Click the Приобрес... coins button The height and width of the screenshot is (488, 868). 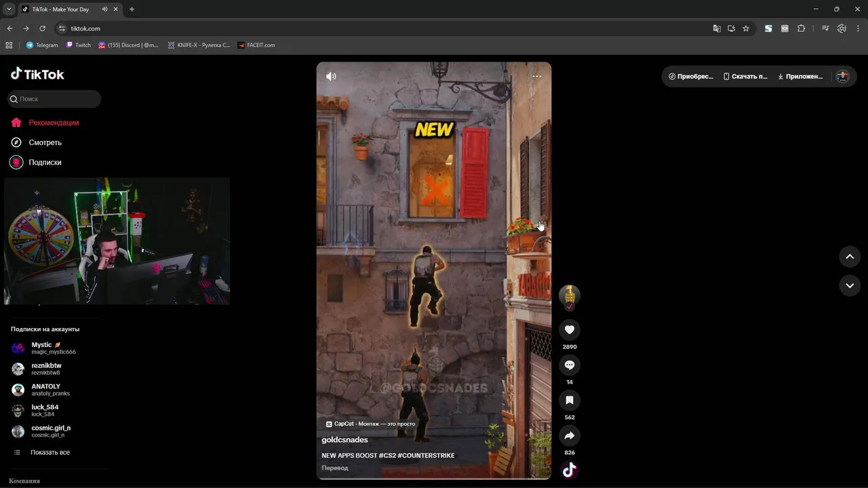[x=691, y=77]
